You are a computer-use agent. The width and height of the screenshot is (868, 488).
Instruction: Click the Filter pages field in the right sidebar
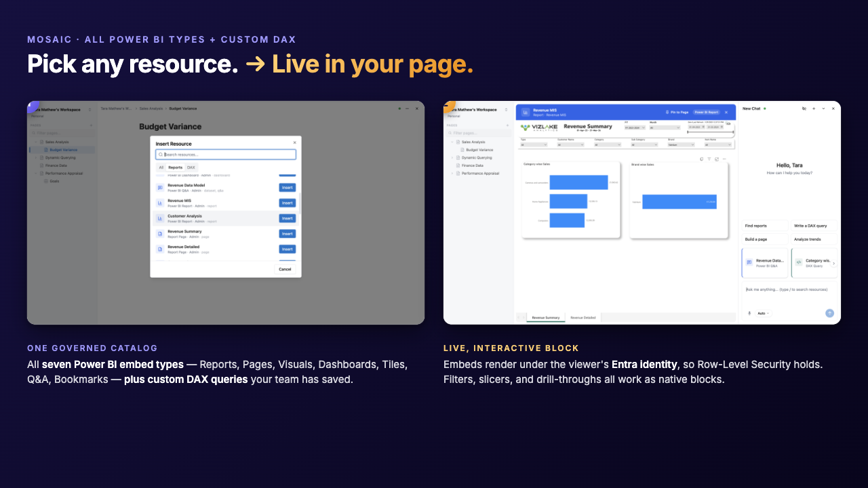[478, 133]
